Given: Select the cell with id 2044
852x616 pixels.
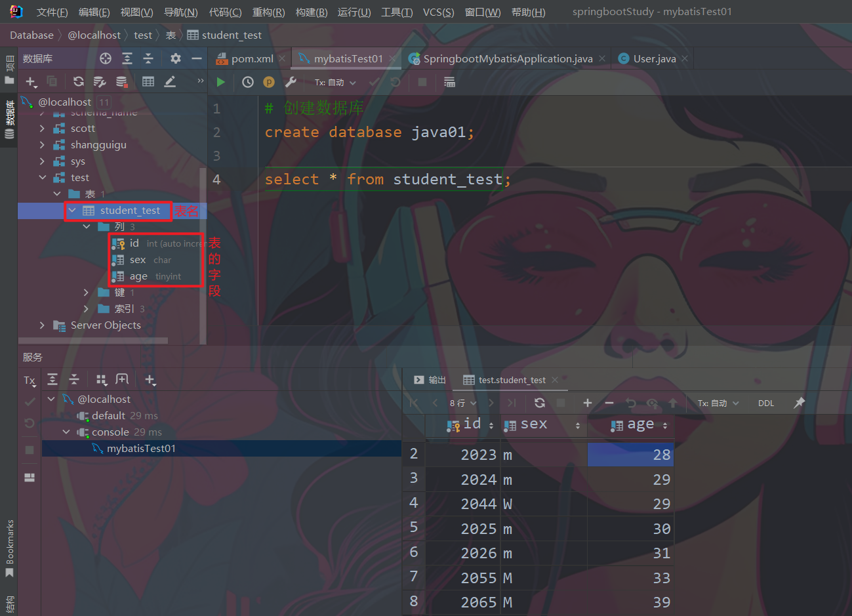Looking at the screenshot, I should pyautogui.click(x=463, y=504).
